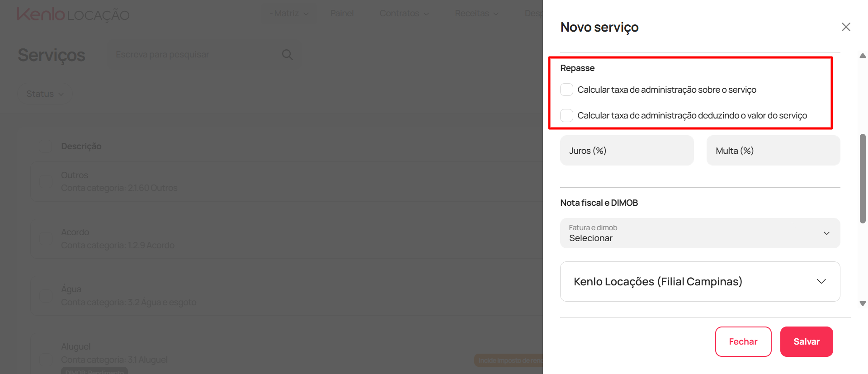Click the panel vertical scrollbar thumb
868x374 pixels.
click(x=863, y=179)
